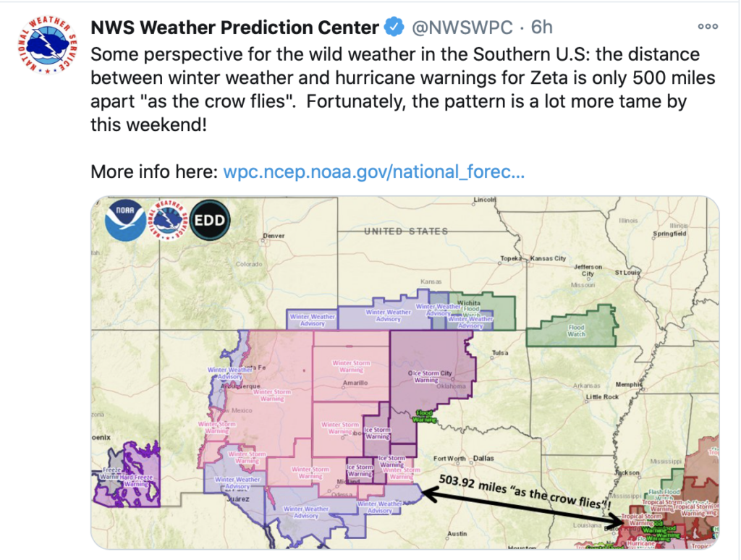Click the @NWSWPC handle
741x560 pixels.
(462, 27)
